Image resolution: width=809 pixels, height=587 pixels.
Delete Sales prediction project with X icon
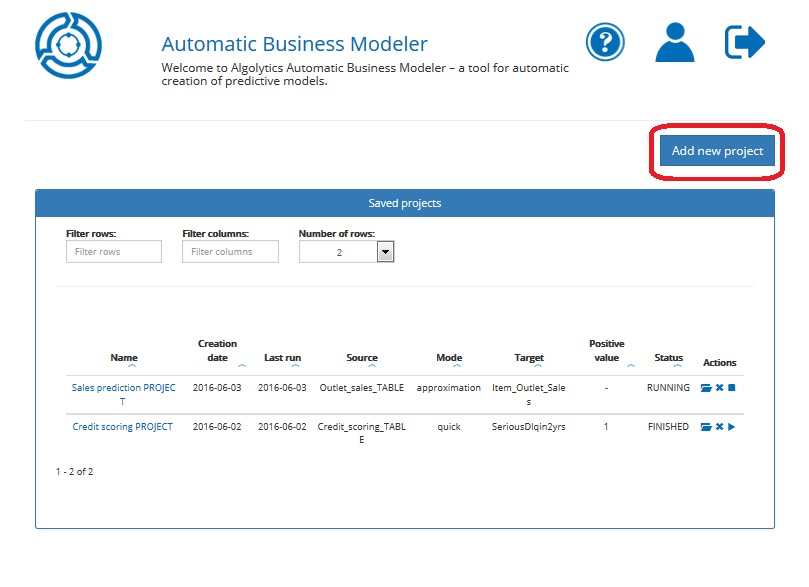pos(719,387)
